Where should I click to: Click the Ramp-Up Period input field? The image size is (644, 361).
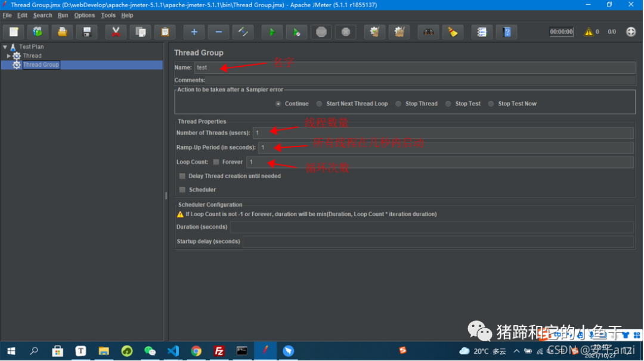pyautogui.click(x=446, y=147)
